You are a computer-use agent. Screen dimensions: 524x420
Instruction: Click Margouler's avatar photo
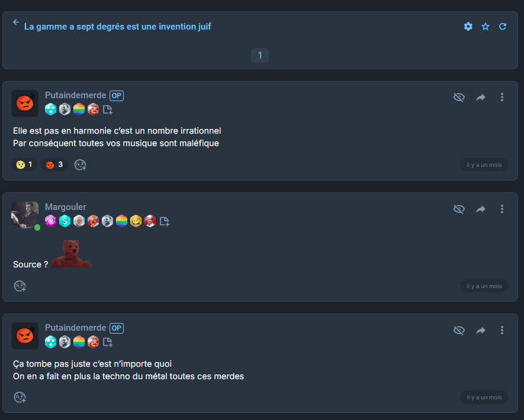pos(25,215)
